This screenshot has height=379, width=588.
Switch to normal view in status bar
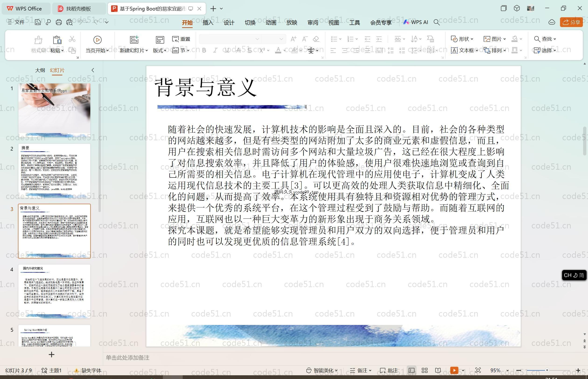point(411,370)
